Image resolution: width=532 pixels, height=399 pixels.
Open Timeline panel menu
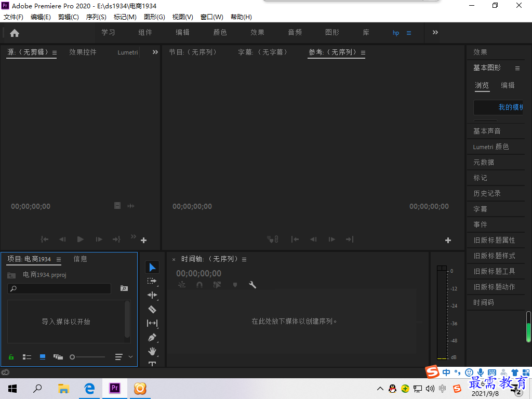pos(244,260)
